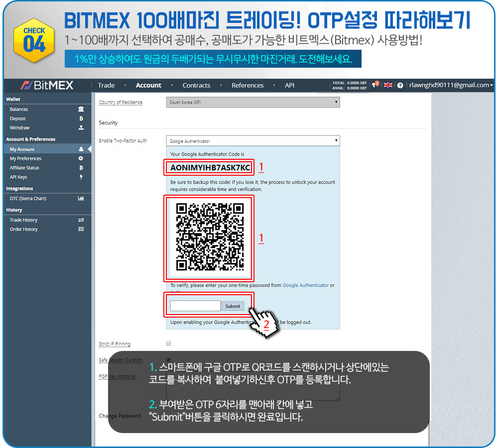The width and height of the screenshot is (498, 448).
Task: Click the Change Password label
Action: coord(120,416)
